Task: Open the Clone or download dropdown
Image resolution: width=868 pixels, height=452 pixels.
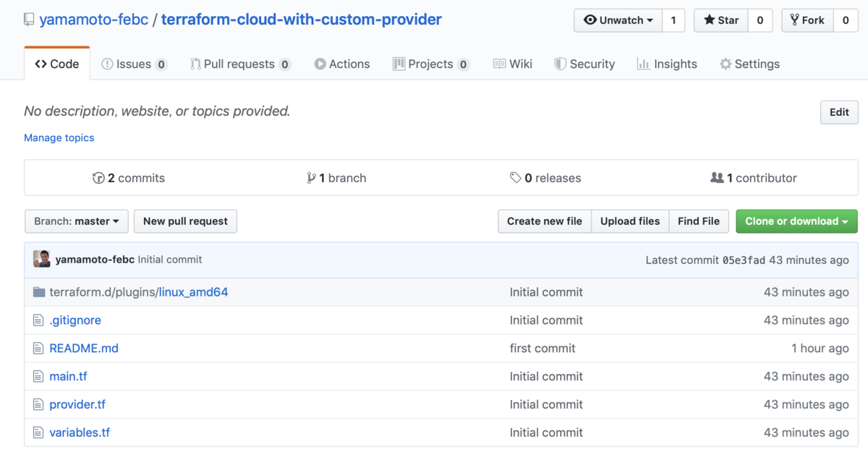Action: [x=796, y=221]
